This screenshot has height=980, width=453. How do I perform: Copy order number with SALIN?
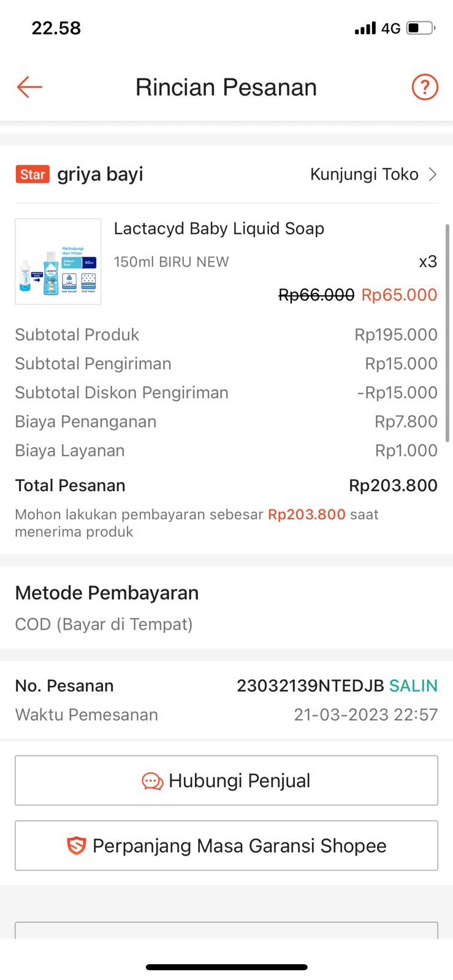click(x=413, y=685)
